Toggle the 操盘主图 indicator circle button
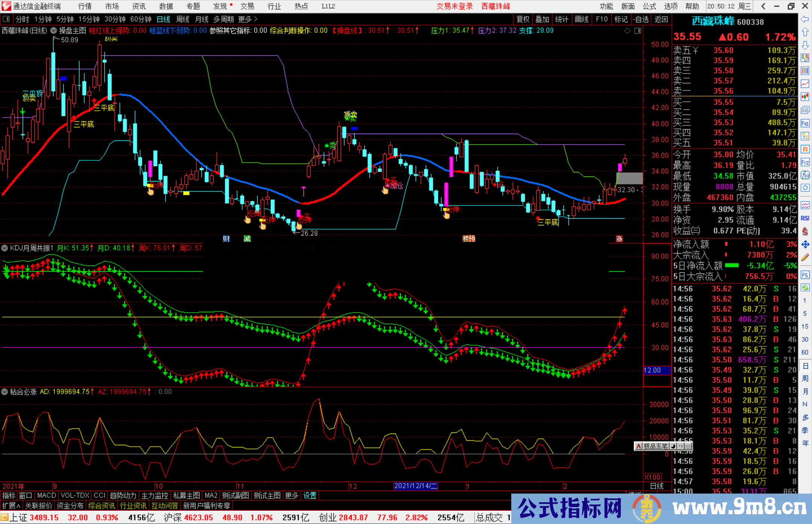 54,31
